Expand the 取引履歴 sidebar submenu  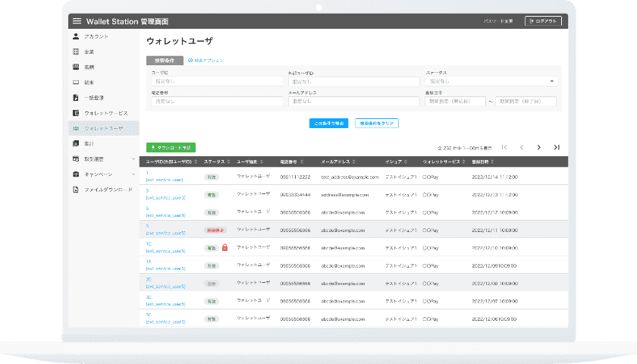pos(133,159)
